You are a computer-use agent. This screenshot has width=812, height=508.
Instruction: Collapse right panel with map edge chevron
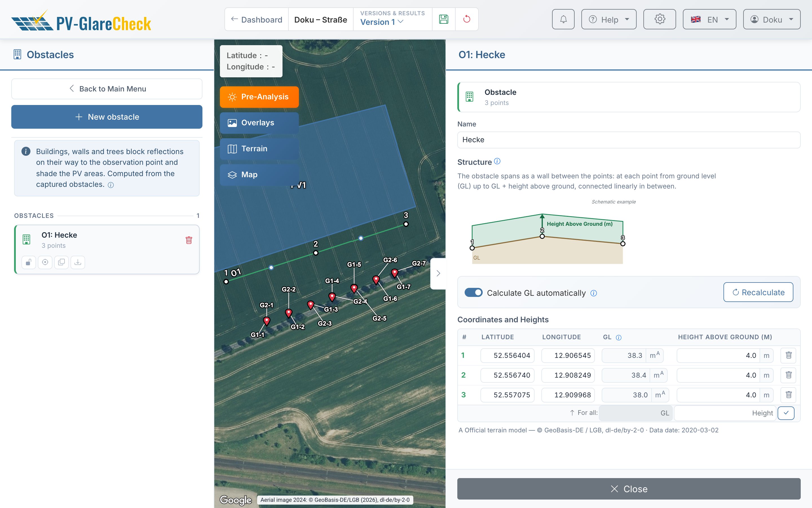pyautogui.click(x=438, y=273)
